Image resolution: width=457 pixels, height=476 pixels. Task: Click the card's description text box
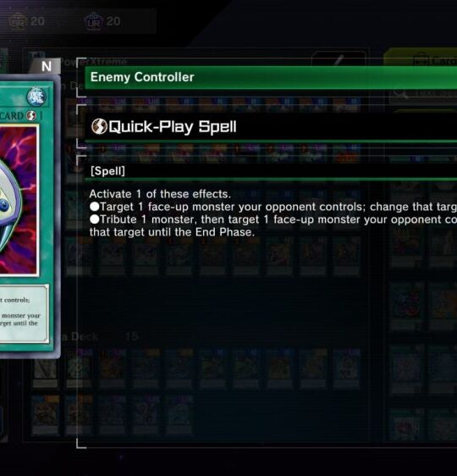tap(24, 313)
